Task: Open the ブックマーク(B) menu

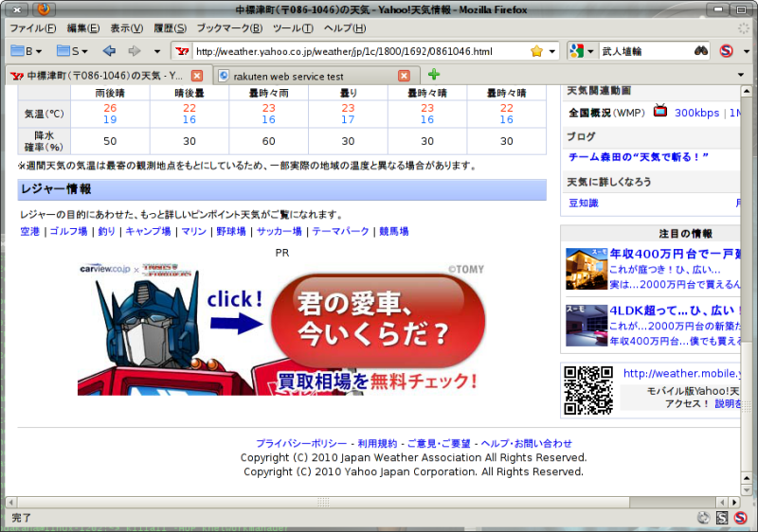Action: [229, 28]
